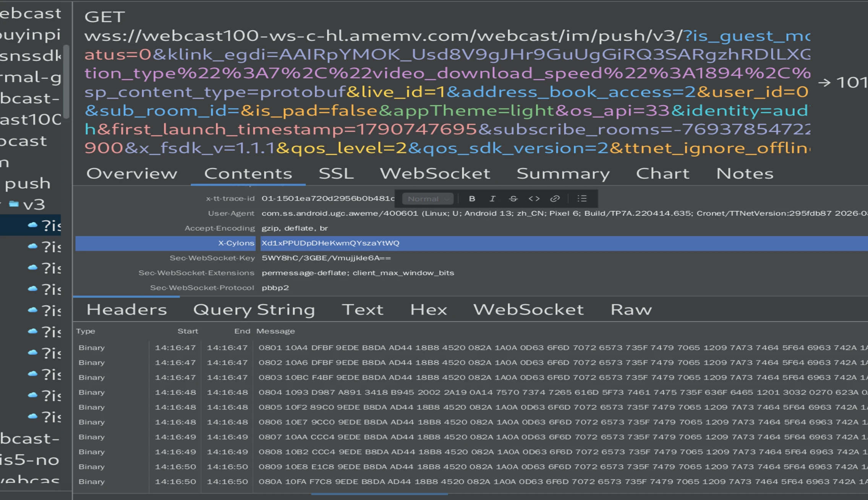Switch to the Contents tab

click(248, 174)
